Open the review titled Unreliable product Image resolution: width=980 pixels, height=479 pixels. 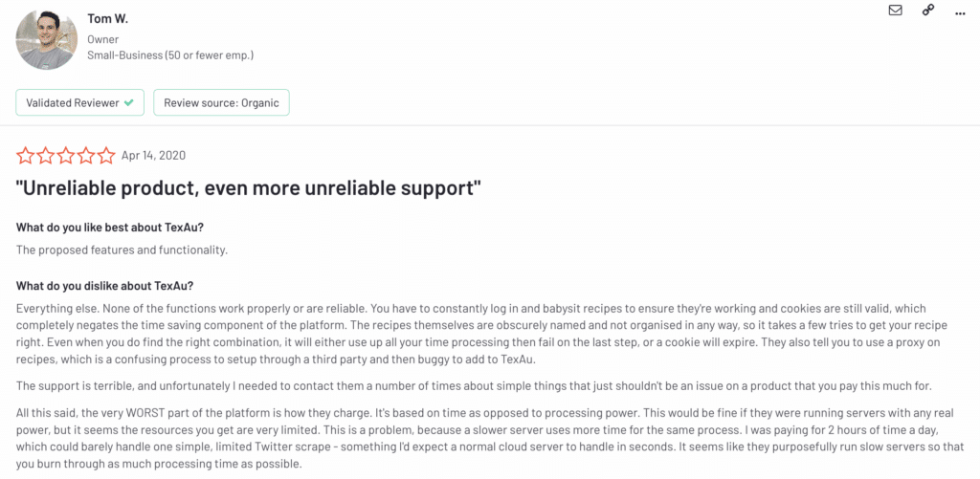tap(249, 188)
